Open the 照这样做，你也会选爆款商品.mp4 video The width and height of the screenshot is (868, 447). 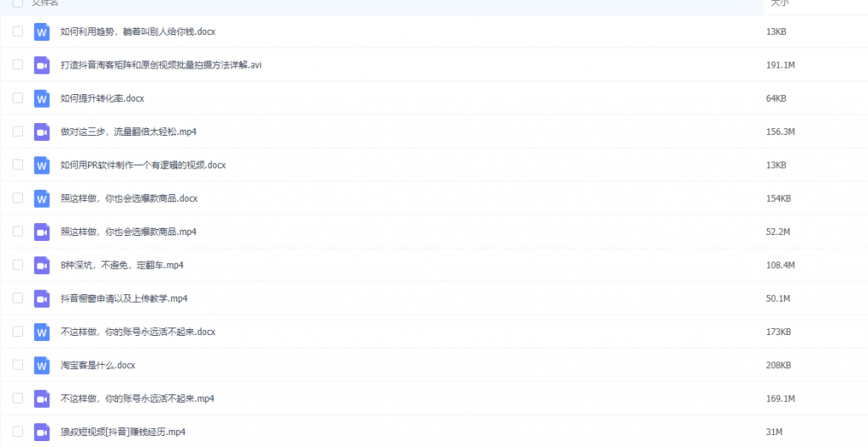click(x=129, y=232)
